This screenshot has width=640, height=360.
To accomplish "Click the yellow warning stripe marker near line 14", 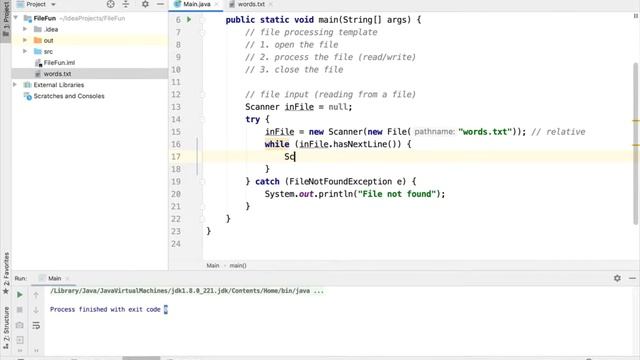I will 636,120.
